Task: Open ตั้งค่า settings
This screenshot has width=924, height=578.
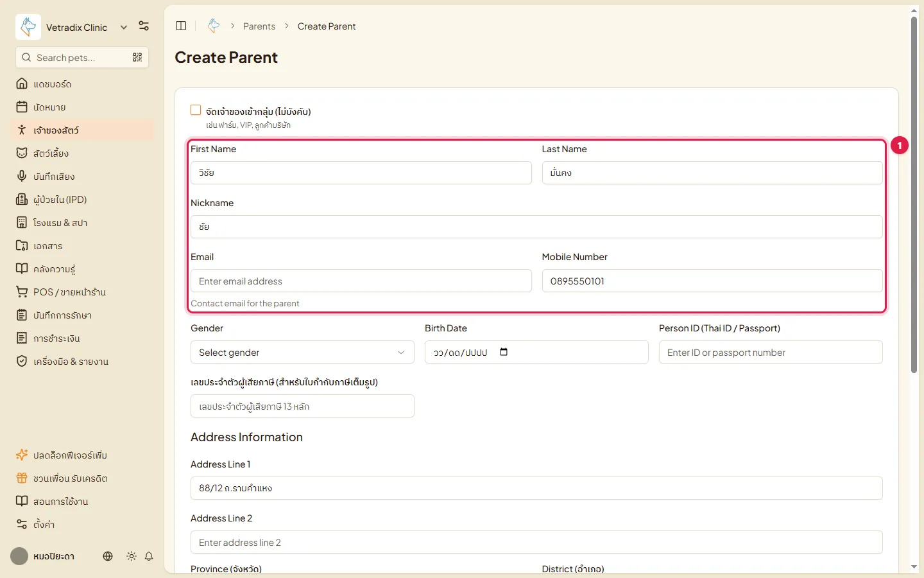Action: click(x=82, y=525)
